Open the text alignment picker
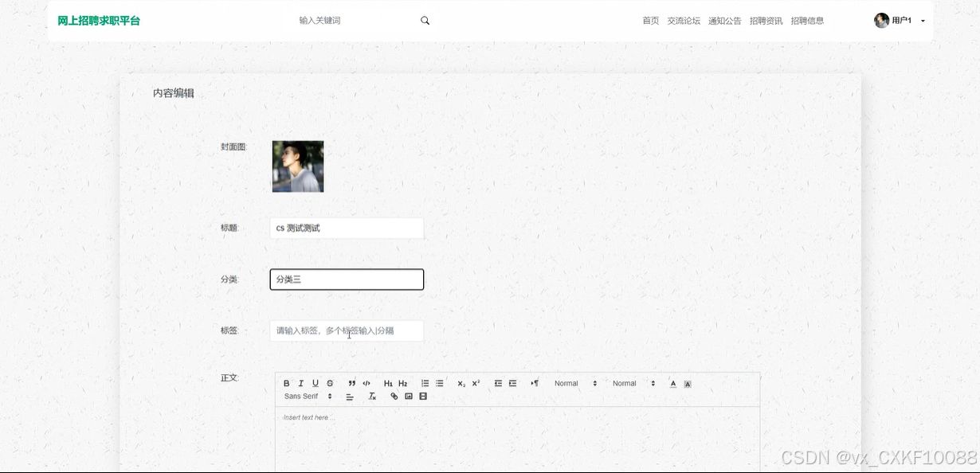 coord(350,397)
